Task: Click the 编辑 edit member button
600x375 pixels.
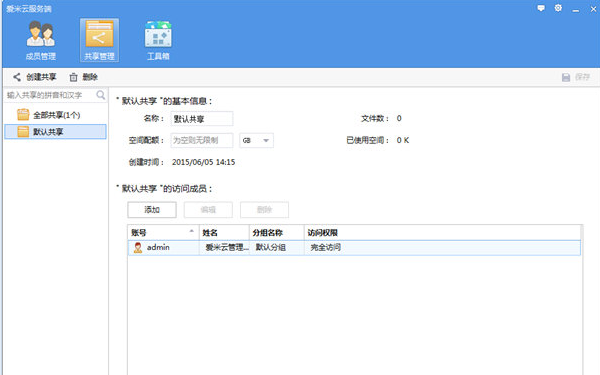Action: (x=208, y=210)
